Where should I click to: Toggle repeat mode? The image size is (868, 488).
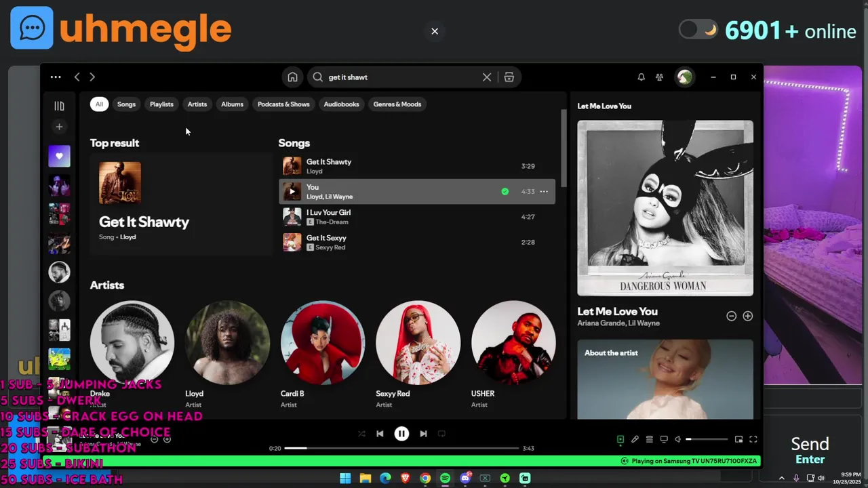(441, 434)
